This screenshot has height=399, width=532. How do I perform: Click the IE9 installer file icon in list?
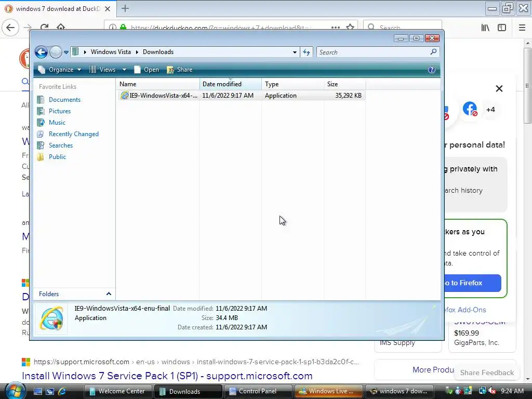point(125,96)
